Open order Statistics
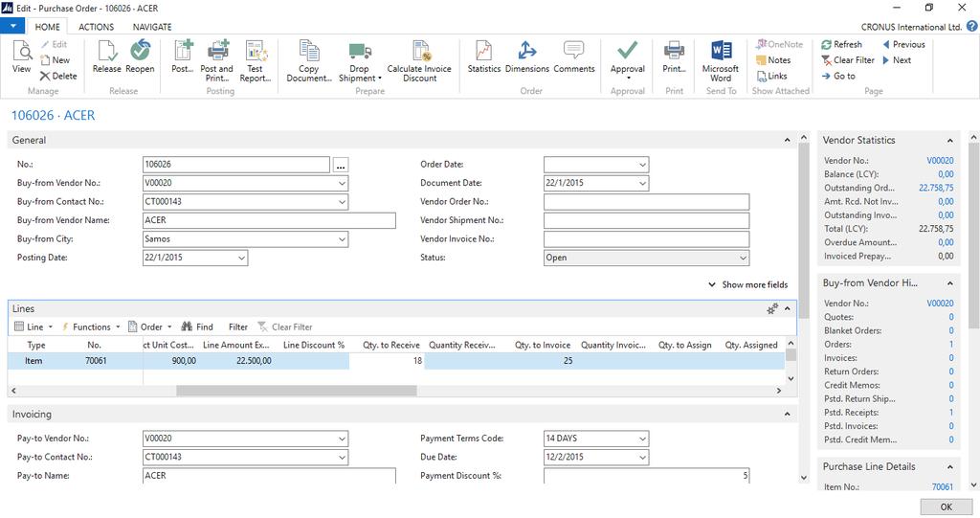Viewport: 980px width, 518px height. [x=483, y=56]
